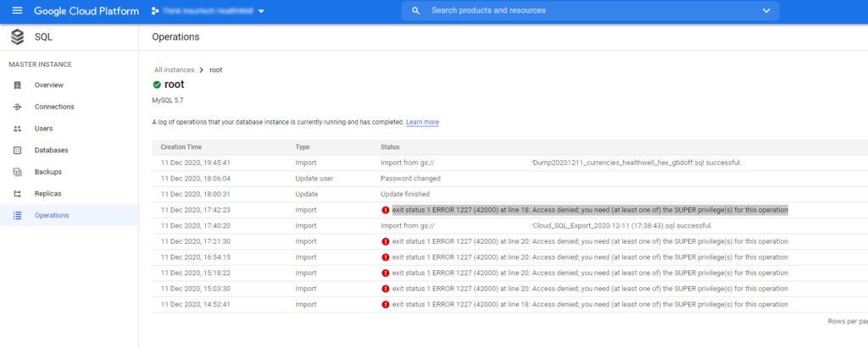Click the Type column header

pyautogui.click(x=303, y=147)
